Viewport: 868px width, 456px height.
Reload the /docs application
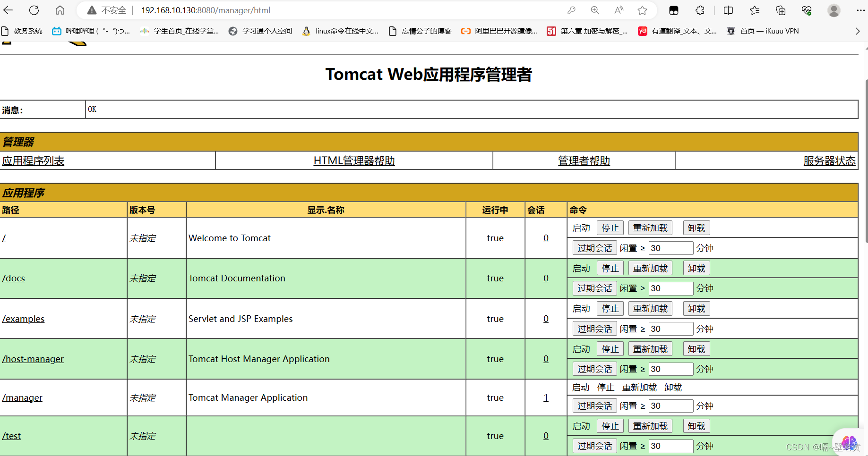click(650, 269)
